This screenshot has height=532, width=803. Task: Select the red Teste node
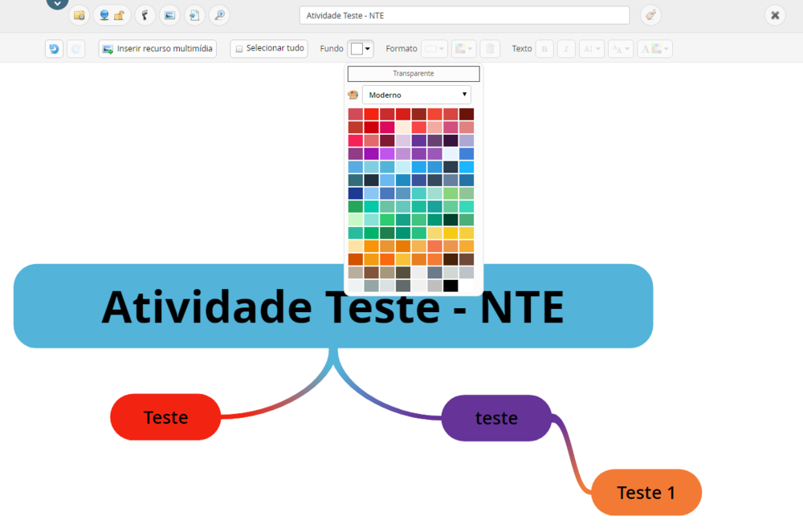tap(165, 417)
